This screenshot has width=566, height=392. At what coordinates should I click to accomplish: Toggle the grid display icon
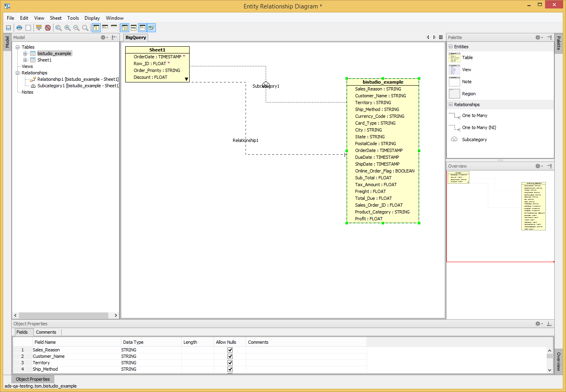28,28
